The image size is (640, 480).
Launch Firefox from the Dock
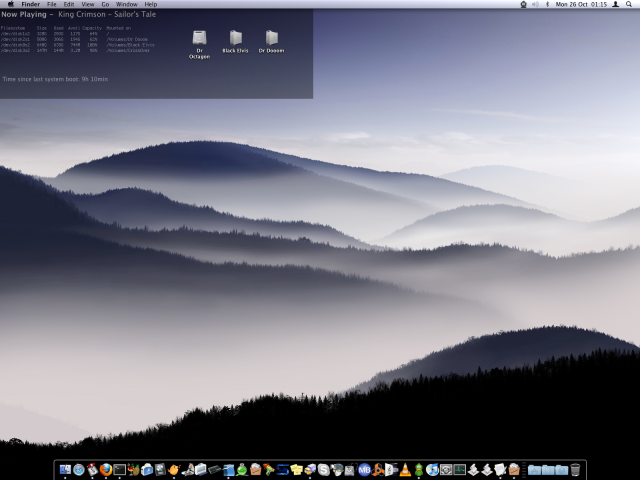[x=106, y=470]
